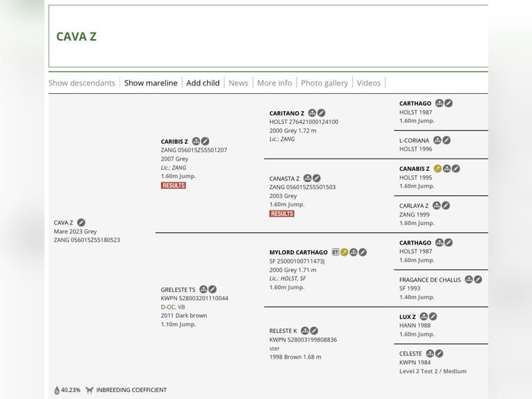Click the Add child option
The image size is (532, 399).
coord(203,83)
